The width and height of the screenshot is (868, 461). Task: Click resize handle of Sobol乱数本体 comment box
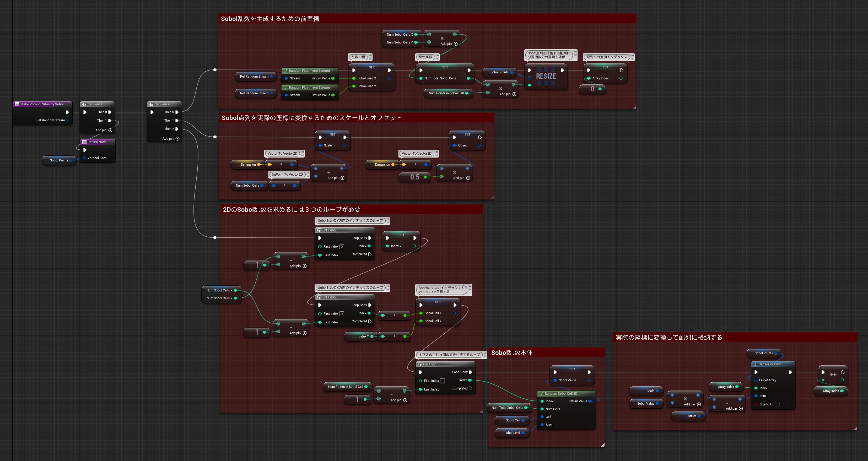tap(602, 445)
